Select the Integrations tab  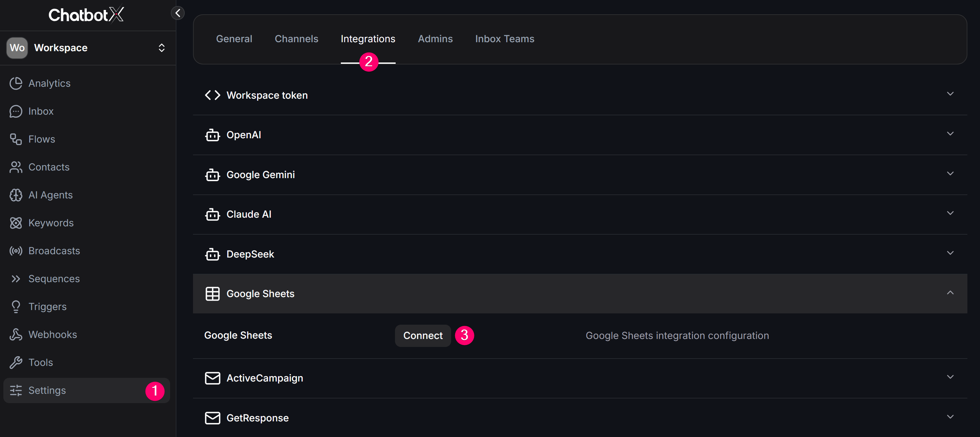point(368,39)
